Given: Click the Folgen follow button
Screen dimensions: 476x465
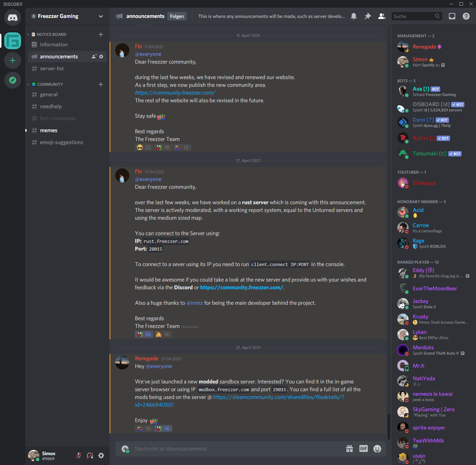Looking at the screenshot, I should (x=177, y=16).
